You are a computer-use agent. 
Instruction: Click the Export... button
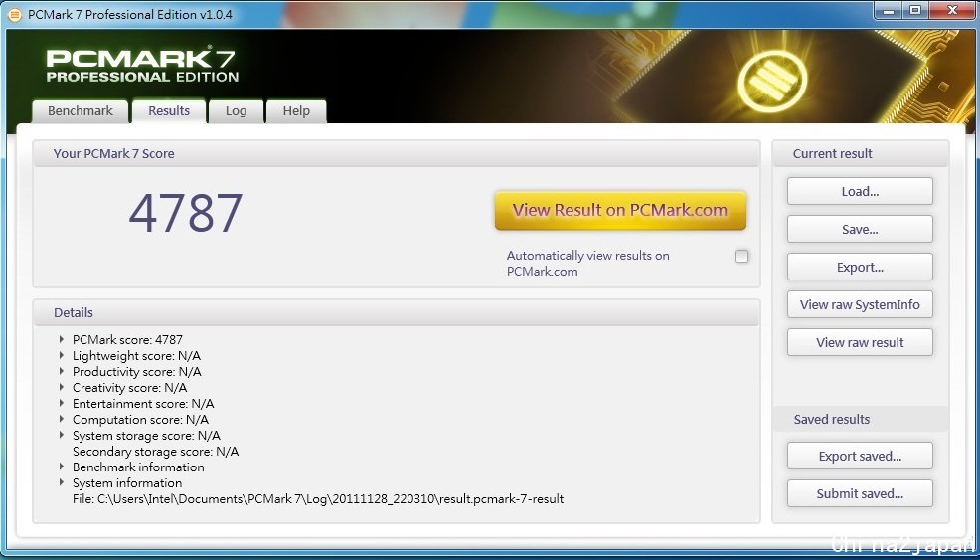pyautogui.click(x=860, y=268)
